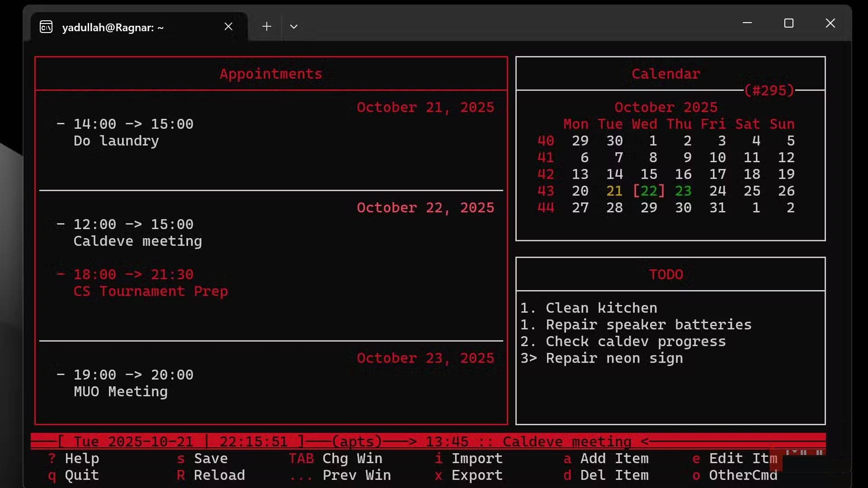This screenshot has height=488, width=868.
Task: Click the Windows Terminal tab icon
Action: (x=46, y=27)
